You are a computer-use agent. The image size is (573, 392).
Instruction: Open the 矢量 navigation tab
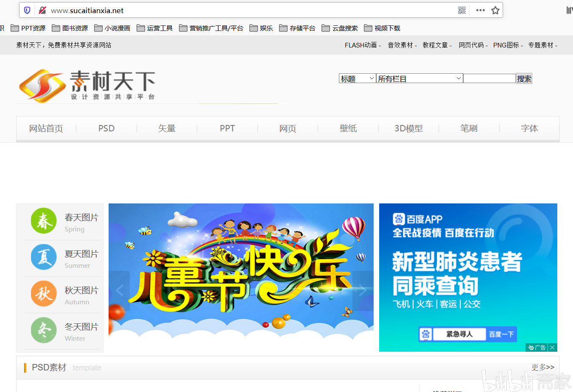(x=167, y=128)
